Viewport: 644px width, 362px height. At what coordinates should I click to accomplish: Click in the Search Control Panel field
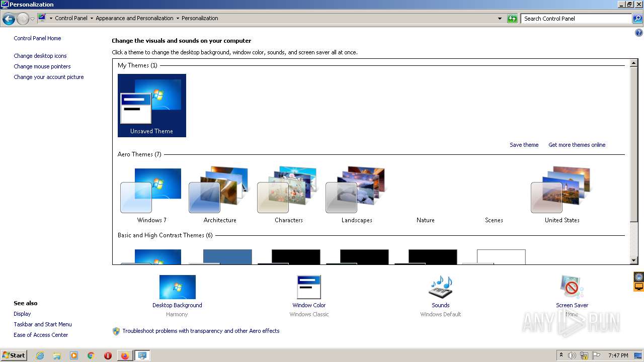click(x=576, y=19)
